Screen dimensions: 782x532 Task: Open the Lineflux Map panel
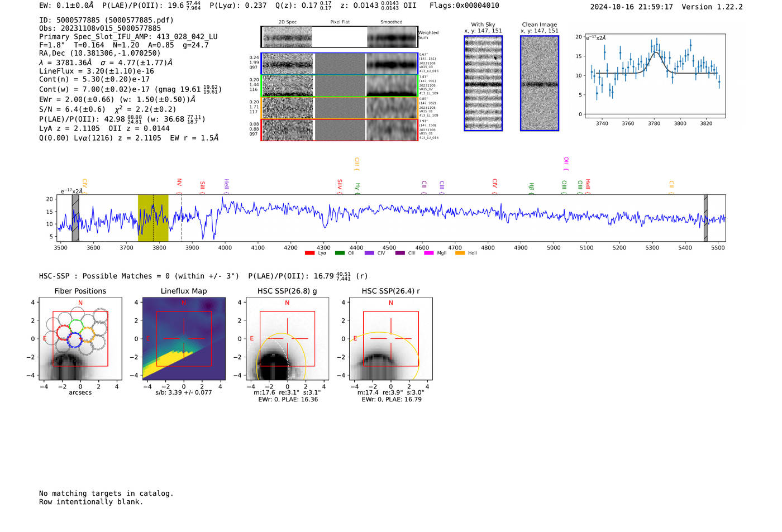click(184, 339)
